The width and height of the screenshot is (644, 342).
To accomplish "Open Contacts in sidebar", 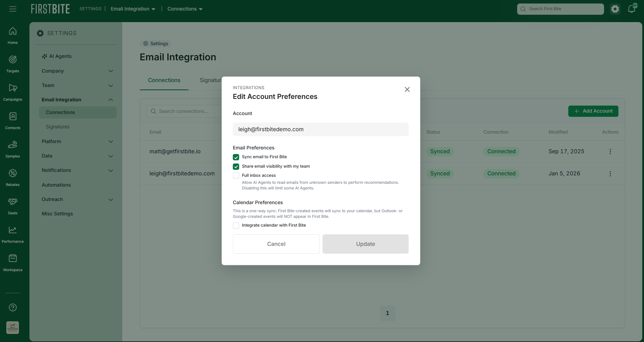I will point(13,121).
